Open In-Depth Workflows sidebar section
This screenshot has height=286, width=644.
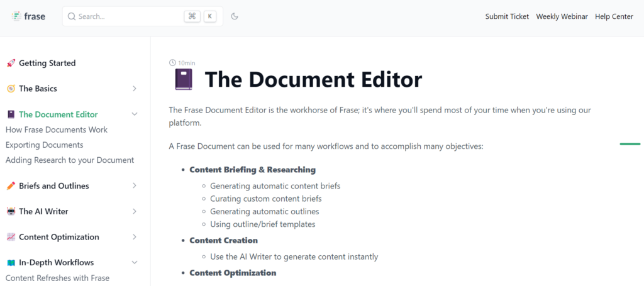click(x=56, y=263)
